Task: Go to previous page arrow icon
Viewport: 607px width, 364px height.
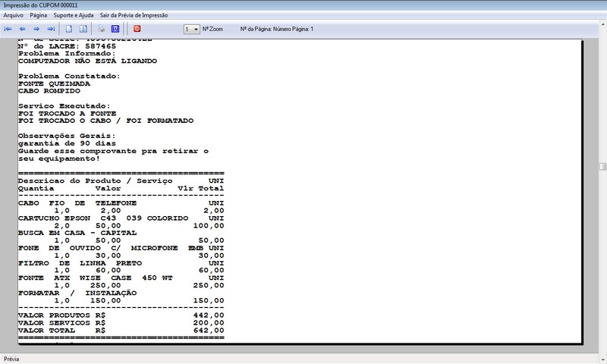Action: coord(23,29)
